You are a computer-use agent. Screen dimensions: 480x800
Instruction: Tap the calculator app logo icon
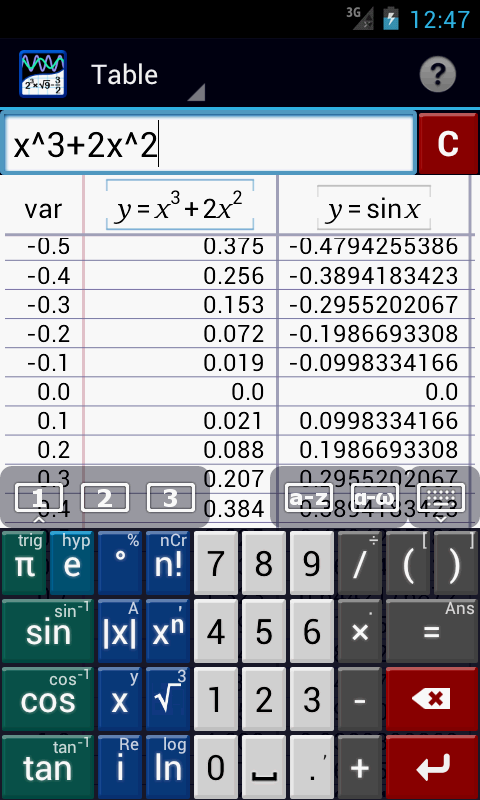click(x=43, y=73)
